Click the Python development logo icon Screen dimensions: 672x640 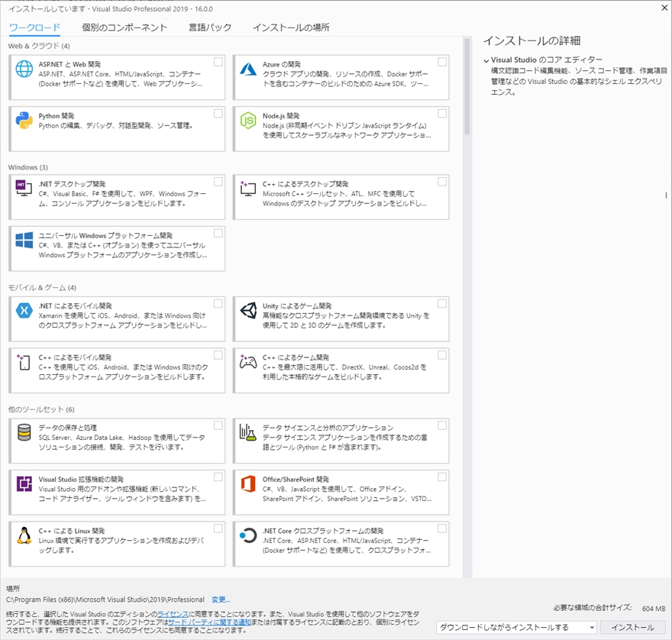[24, 121]
